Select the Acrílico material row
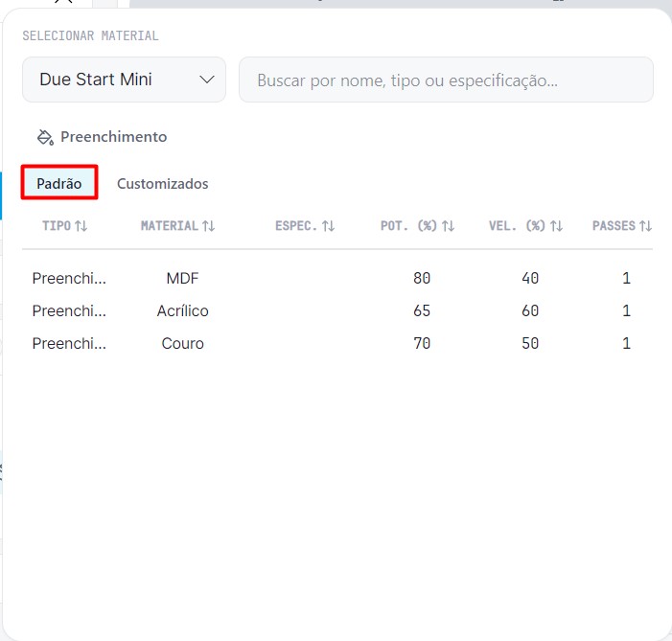Screen dimensions: 672x641 (337, 310)
